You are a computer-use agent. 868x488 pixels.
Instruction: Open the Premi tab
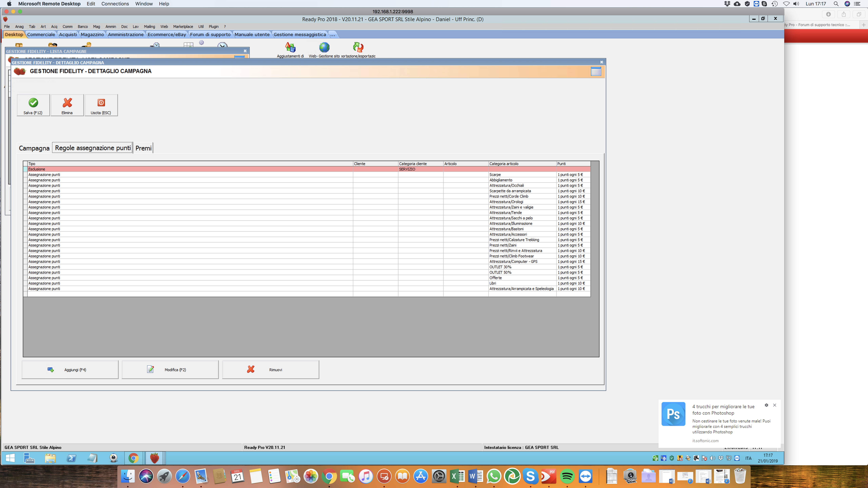click(x=144, y=148)
